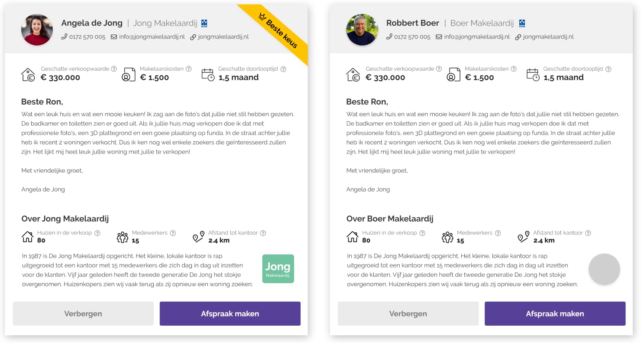Viewport: 644px width, 343px height.
Task: Click Angela de Jong's profile photo
Action: pos(37,29)
